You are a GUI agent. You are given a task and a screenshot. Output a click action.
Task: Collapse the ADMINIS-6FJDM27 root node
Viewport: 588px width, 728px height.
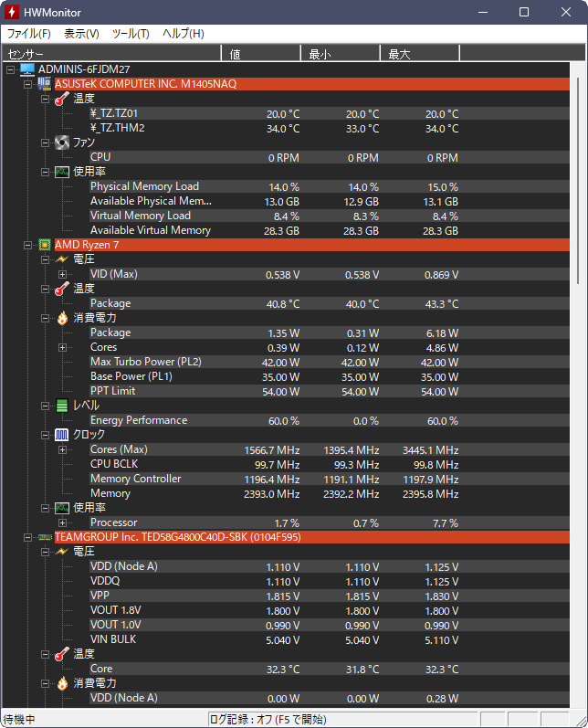point(10,69)
